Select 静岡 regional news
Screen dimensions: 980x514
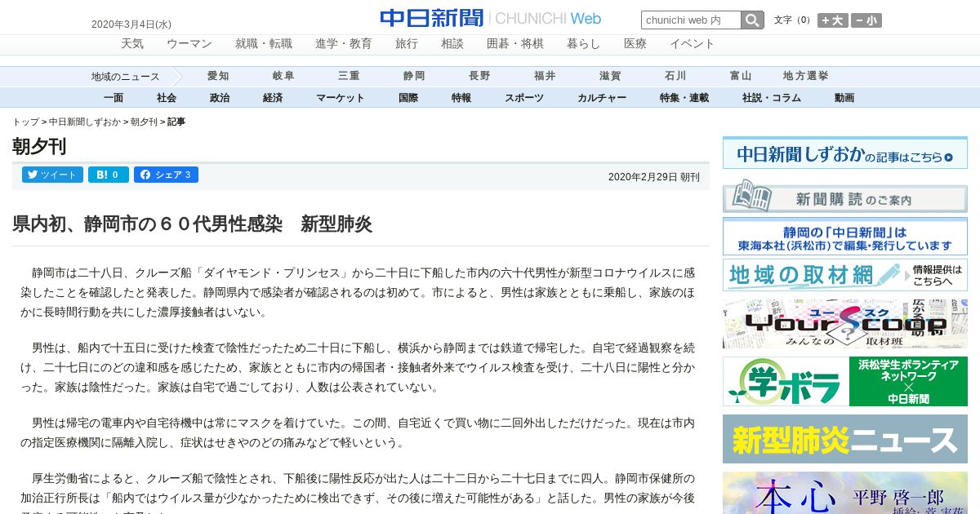(414, 76)
